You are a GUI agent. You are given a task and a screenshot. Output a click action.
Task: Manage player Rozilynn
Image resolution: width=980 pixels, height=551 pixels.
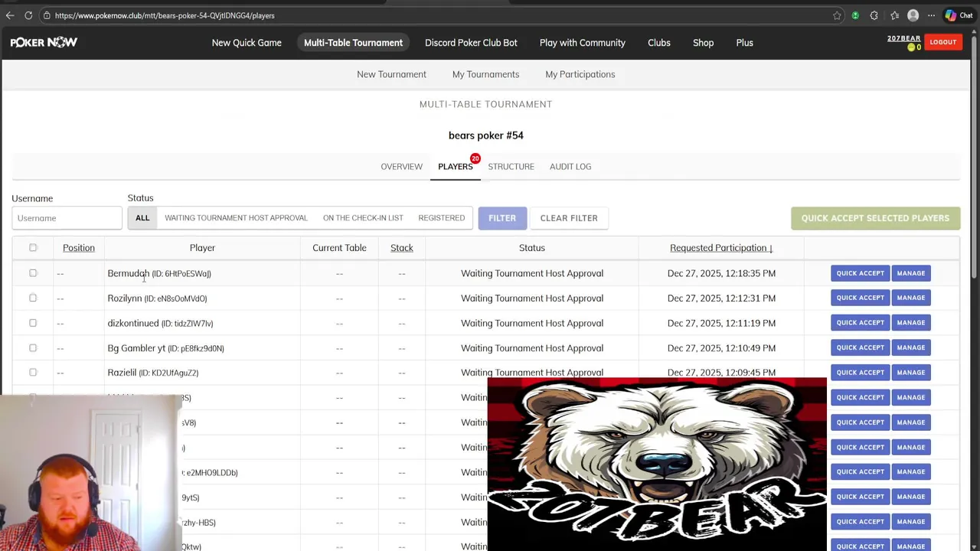click(910, 298)
